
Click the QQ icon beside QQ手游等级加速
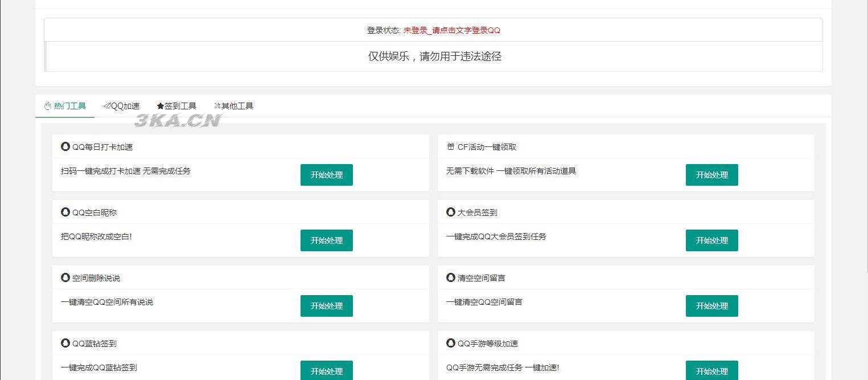450,343
